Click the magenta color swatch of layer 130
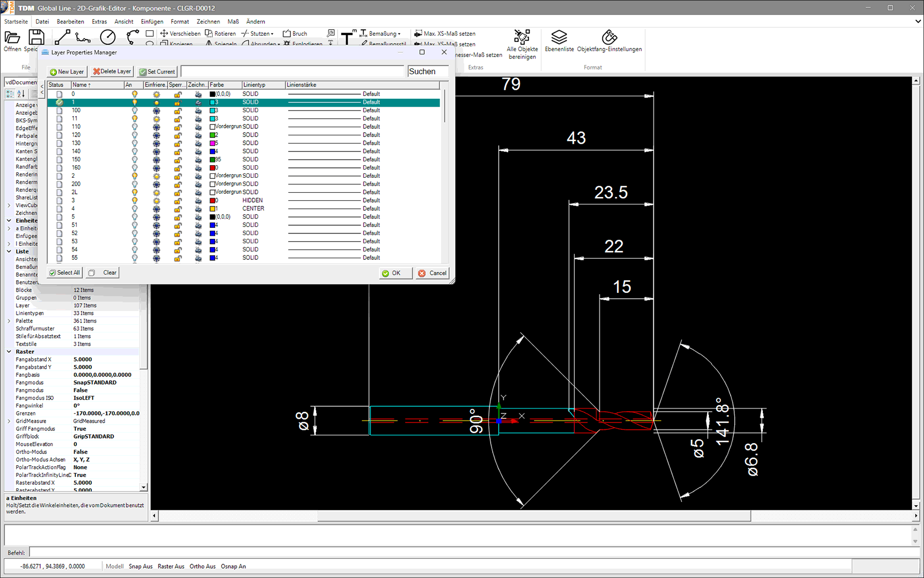 point(213,143)
